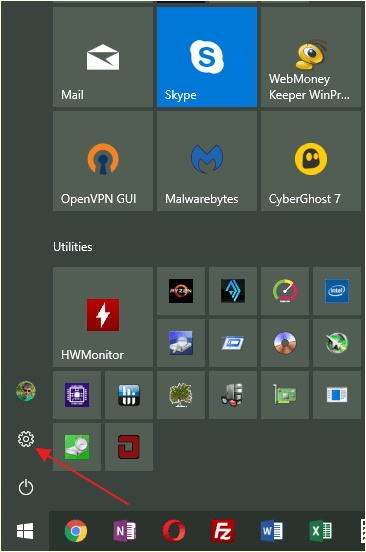Launch the Intel utility tile
Image resolution: width=366 pixels, height=552 pixels.
(337, 291)
